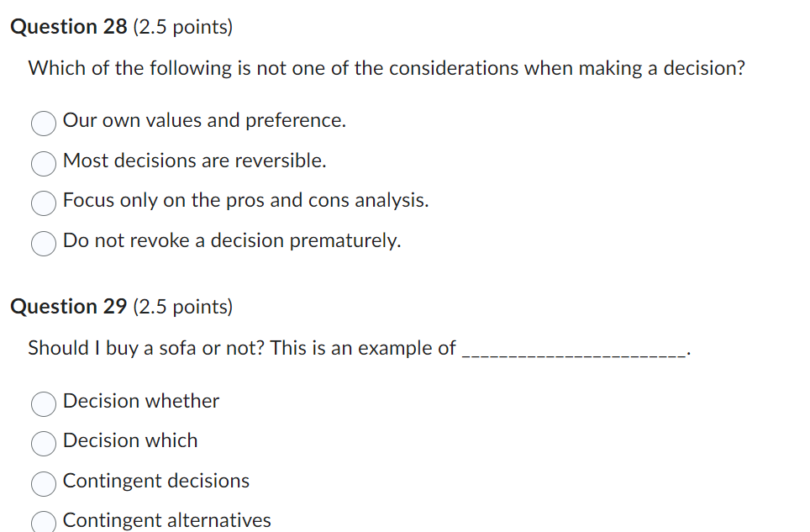The image size is (810, 532).
Task: Select 'Most decisions are reversible.' option
Action: coord(43,164)
